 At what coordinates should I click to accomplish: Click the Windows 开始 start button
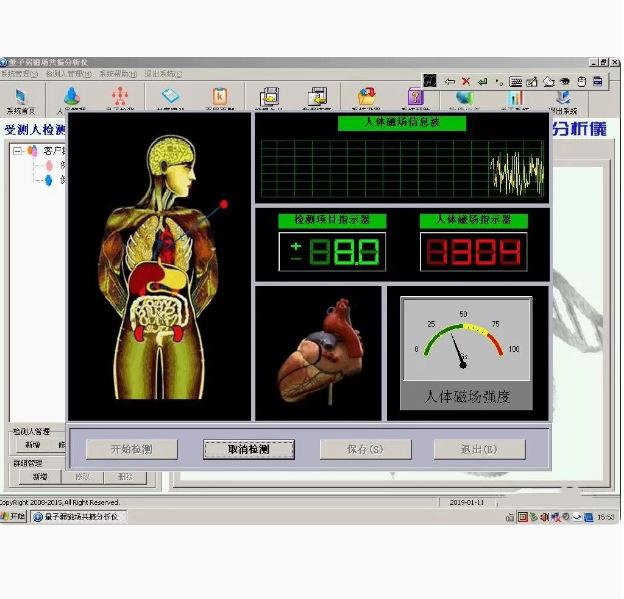coord(14,517)
